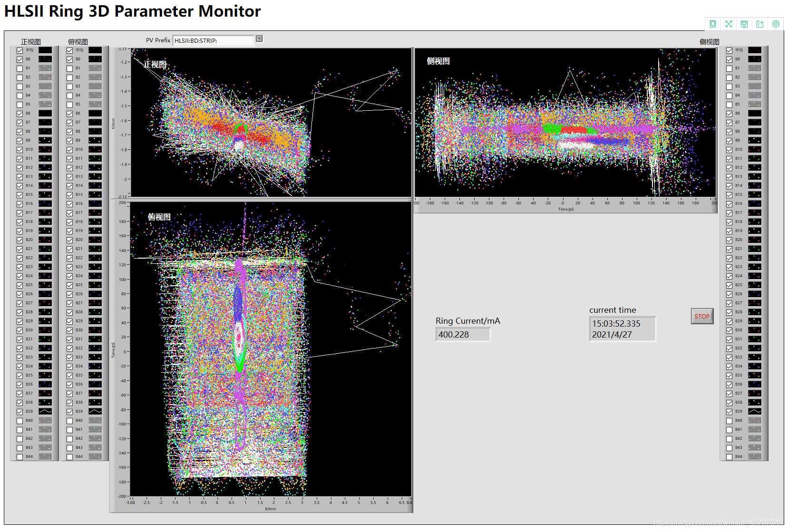Open the settings gear icon
Screen dimensions: 788x532
tap(776, 24)
